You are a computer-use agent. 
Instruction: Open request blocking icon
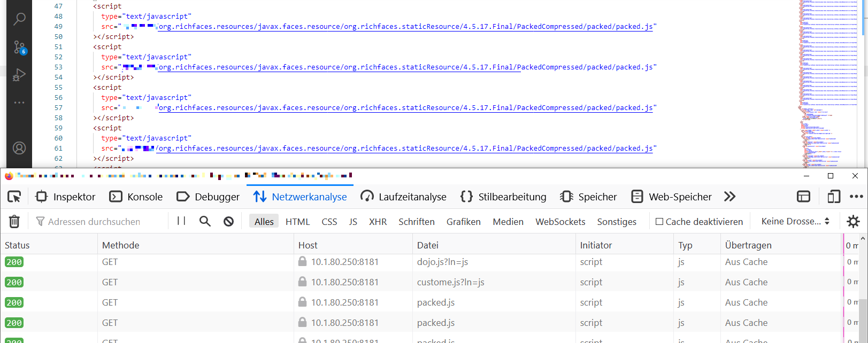coord(228,221)
